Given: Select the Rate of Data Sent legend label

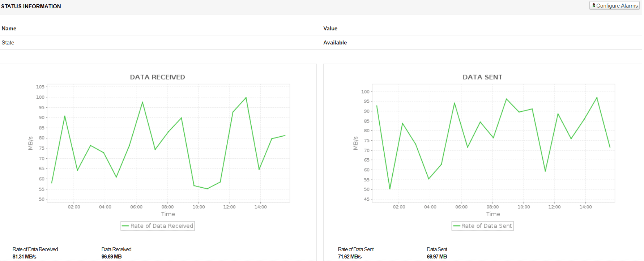Looking at the screenshot, I should coord(486,226).
